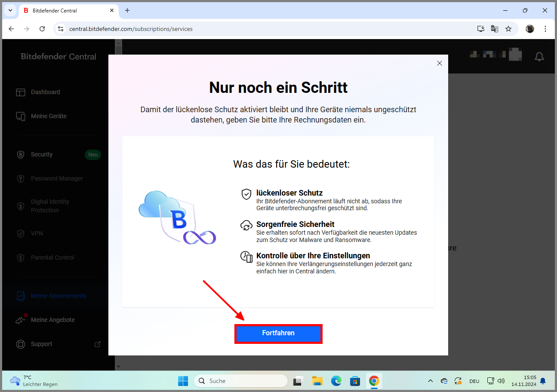Open File Explorer from the taskbar
The width and height of the screenshot is (557, 392).
click(x=317, y=381)
